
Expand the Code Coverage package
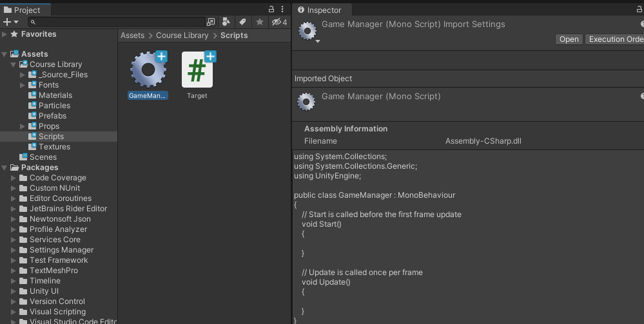14,178
